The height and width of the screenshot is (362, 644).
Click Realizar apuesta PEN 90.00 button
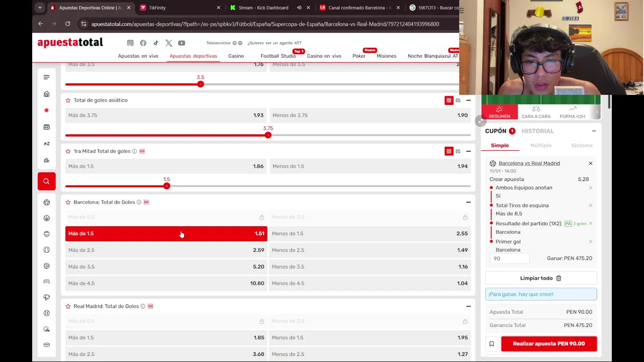(549, 344)
